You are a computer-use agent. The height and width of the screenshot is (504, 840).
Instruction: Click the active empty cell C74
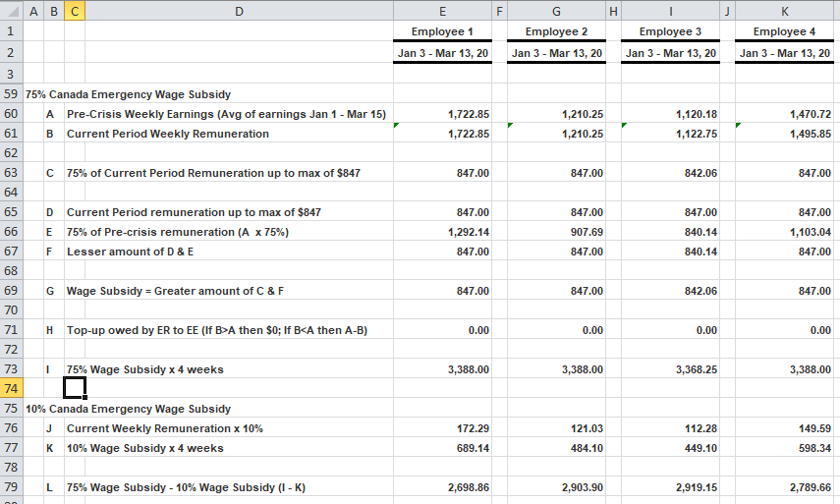tap(75, 388)
